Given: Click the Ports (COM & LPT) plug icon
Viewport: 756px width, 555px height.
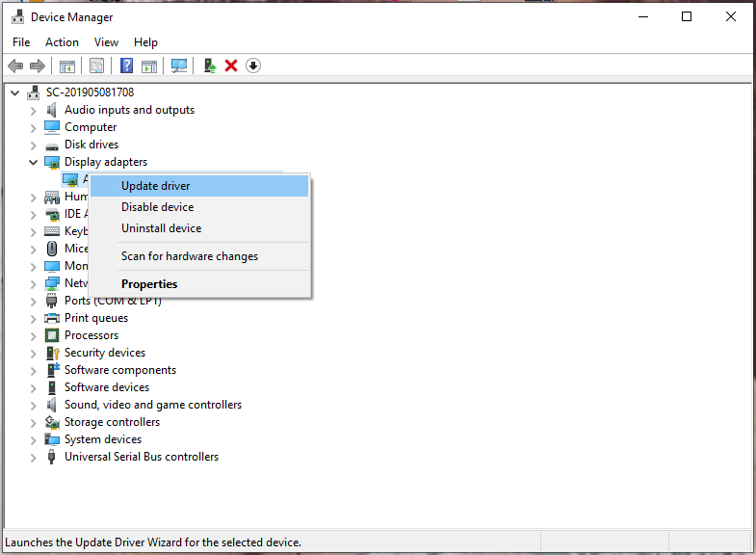Looking at the screenshot, I should [52, 301].
